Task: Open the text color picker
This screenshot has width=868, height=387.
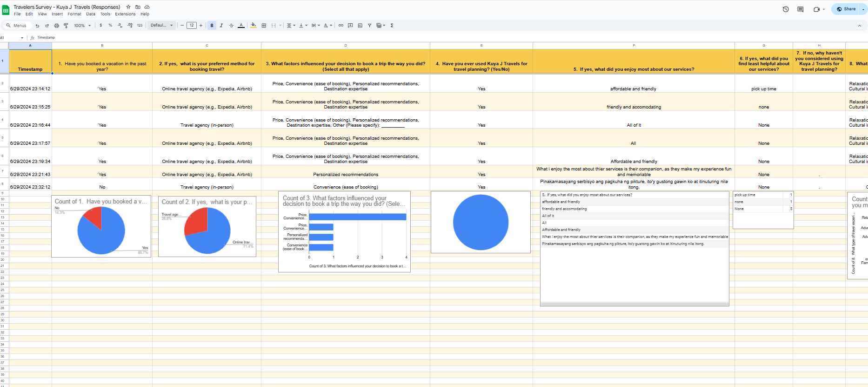Action: click(x=241, y=26)
